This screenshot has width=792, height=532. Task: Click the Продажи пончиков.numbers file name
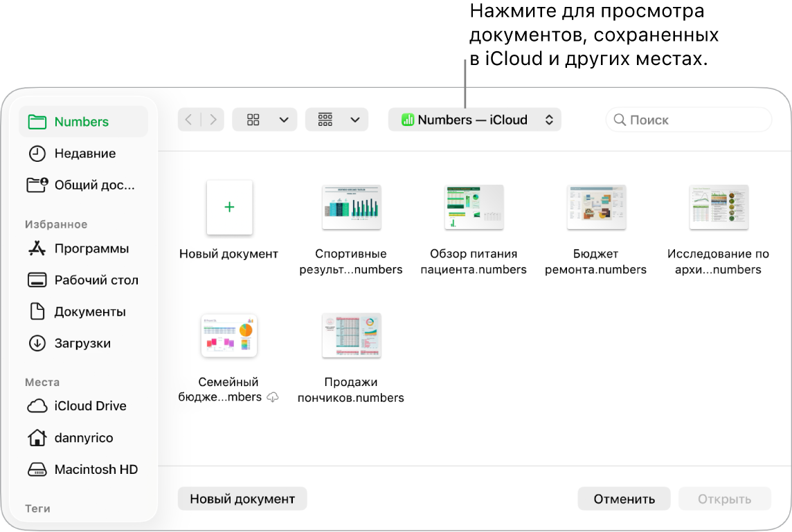(351, 389)
